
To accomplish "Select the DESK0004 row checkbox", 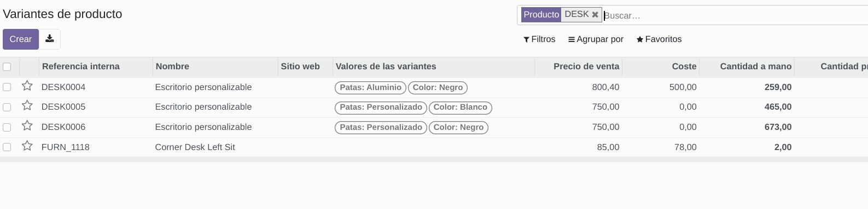I will click(7, 87).
